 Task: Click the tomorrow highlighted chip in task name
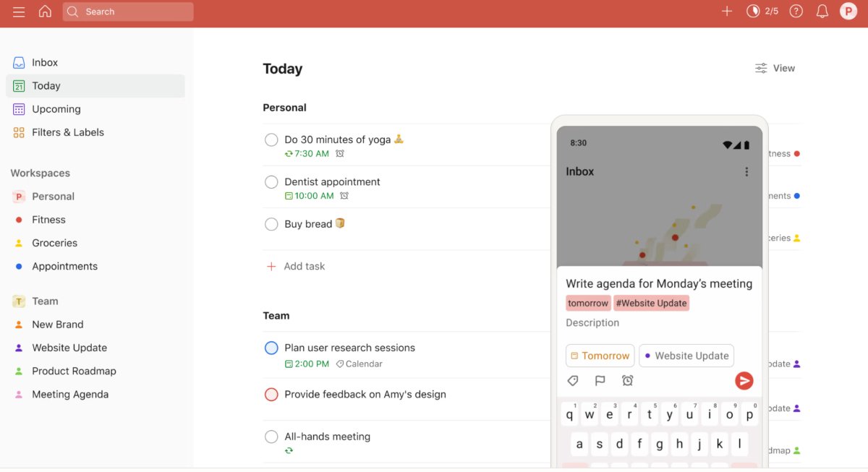coord(588,303)
